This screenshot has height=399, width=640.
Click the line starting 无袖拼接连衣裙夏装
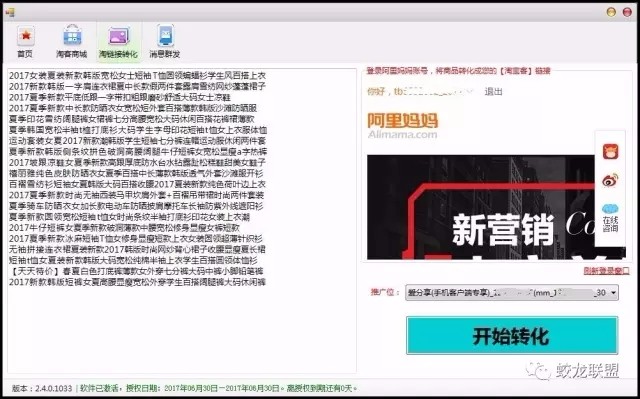(138, 249)
